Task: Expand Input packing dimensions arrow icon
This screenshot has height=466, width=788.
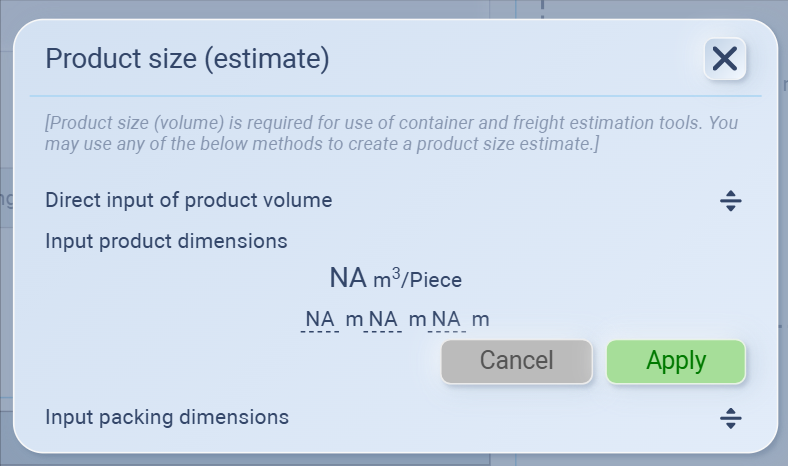Action: tap(731, 418)
